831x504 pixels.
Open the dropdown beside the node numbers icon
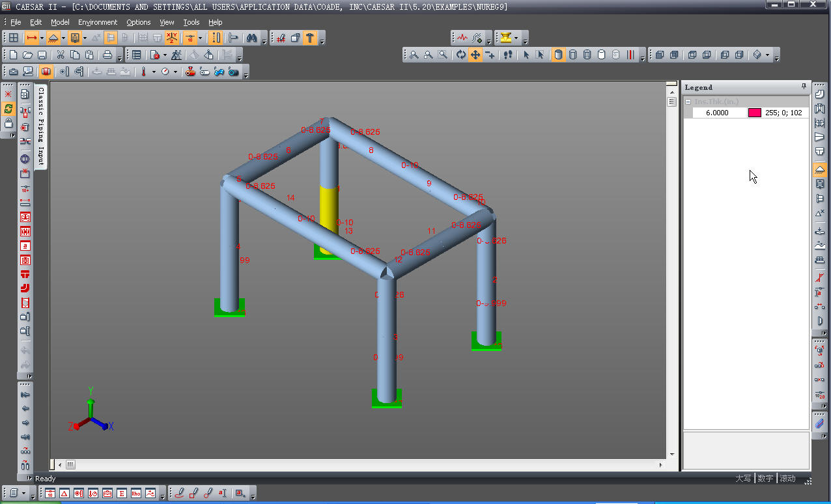pyautogui.click(x=200, y=38)
